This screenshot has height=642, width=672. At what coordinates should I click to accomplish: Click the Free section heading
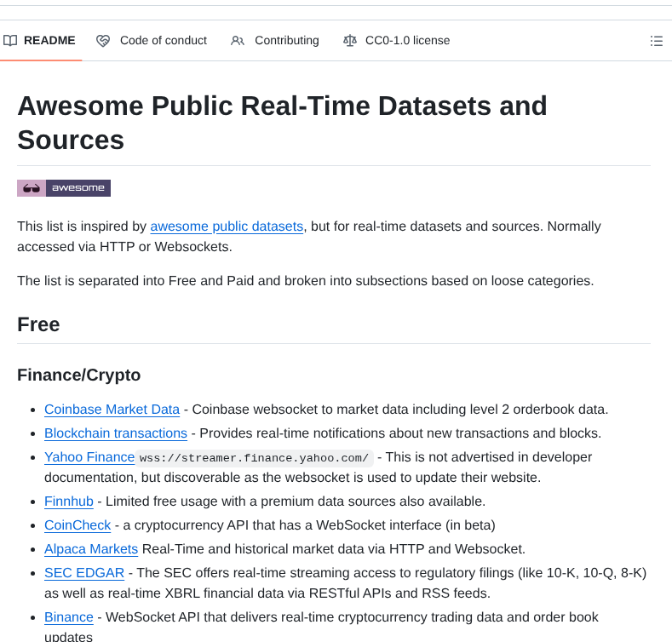point(38,324)
